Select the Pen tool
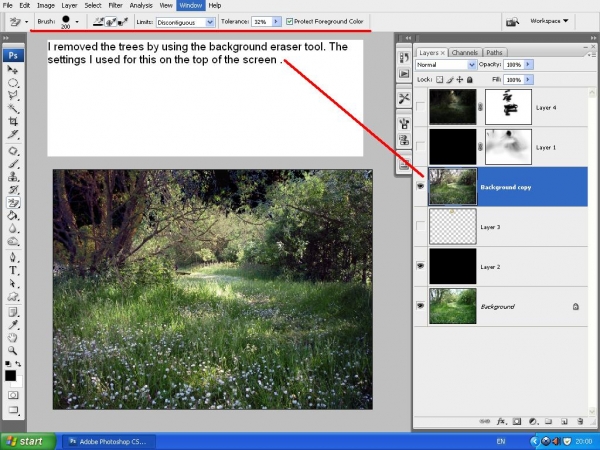This screenshot has height=450, width=600. click(13, 257)
